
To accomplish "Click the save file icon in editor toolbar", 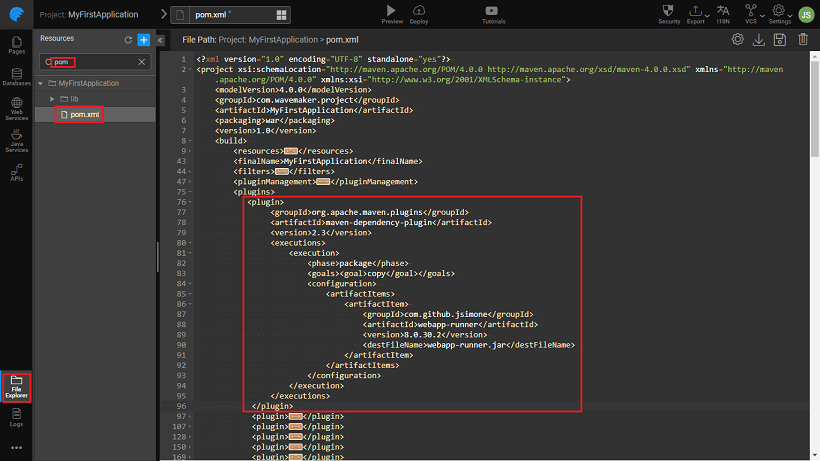I will tap(782, 40).
